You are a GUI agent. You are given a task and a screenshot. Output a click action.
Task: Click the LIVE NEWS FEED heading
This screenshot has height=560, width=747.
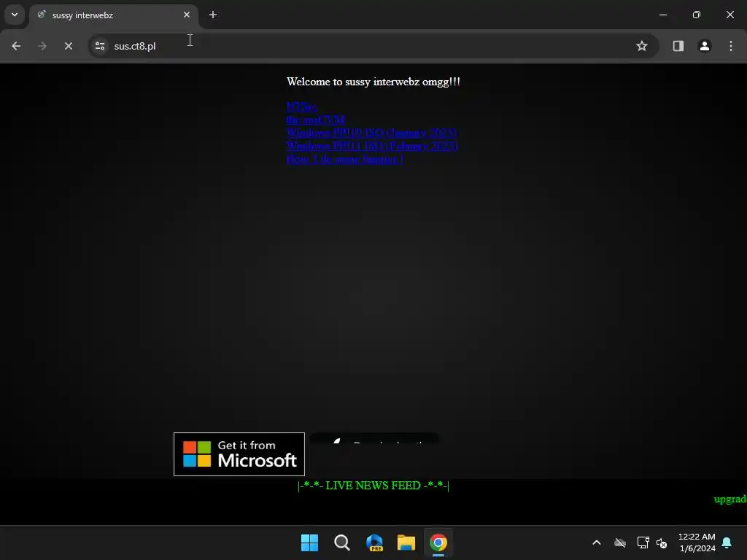[373, 486]
